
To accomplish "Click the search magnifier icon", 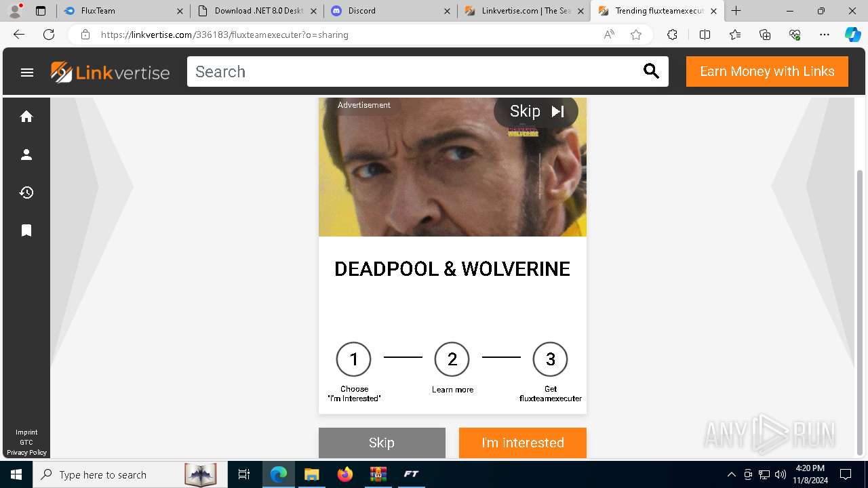I will click(651, 71).
